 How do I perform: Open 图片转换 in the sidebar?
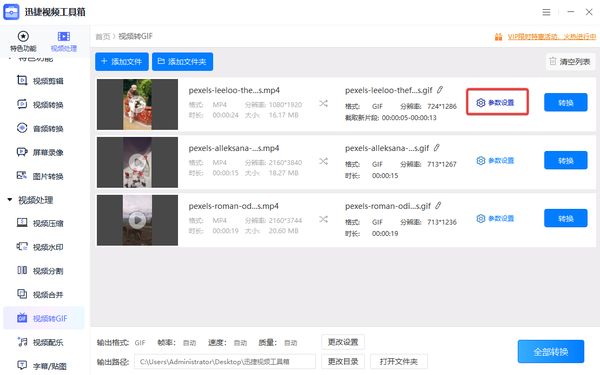pos(48,176)
